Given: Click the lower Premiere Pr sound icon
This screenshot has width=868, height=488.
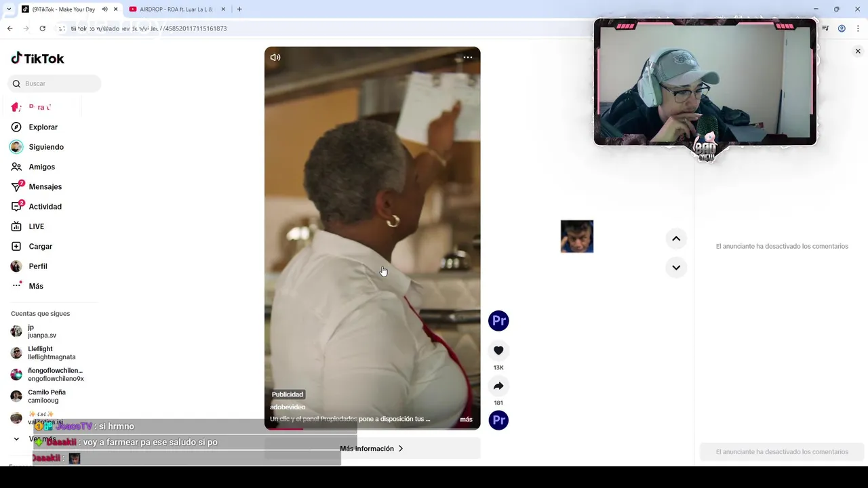Looking at the screenshot, I should click(x=498, y=420).
